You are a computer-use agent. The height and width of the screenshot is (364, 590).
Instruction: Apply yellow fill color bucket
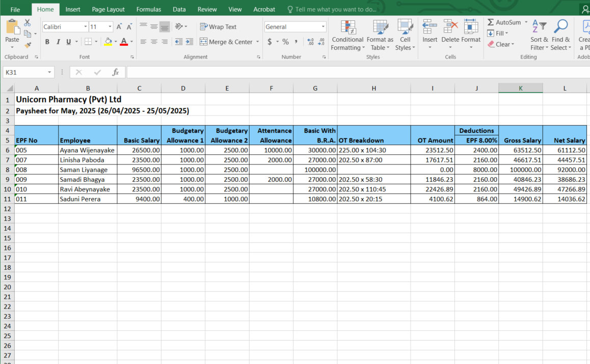pos(108,42)
